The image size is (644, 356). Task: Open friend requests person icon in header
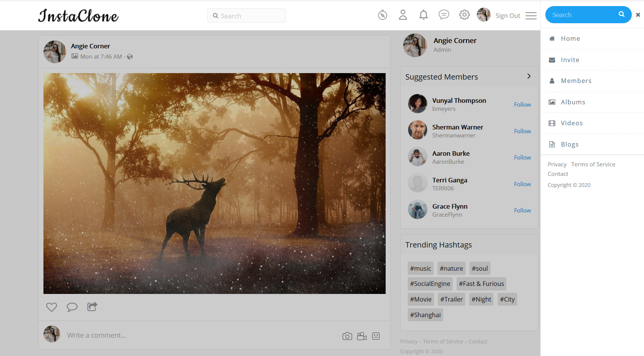point(403,15)
